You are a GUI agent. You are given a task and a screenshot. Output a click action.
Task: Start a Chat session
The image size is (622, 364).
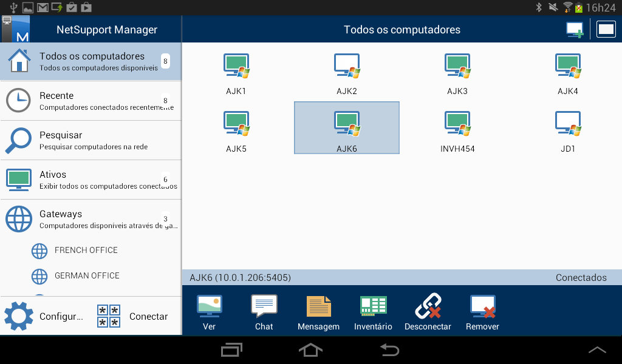[264, 312]
